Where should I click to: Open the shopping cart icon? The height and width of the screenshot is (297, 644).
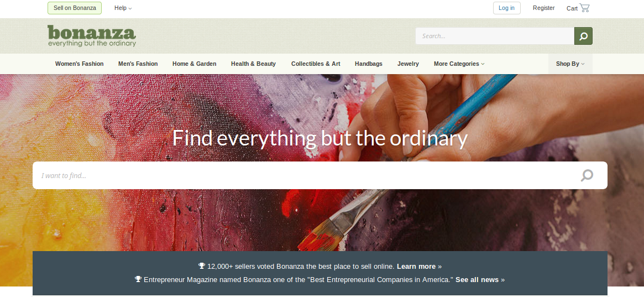(x=584, y=8)
